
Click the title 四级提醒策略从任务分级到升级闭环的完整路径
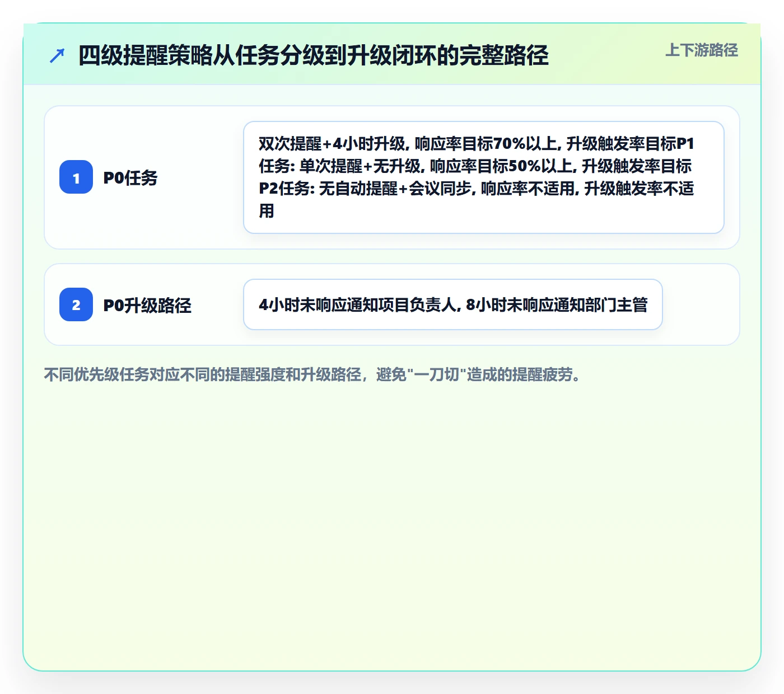point(313,55)
